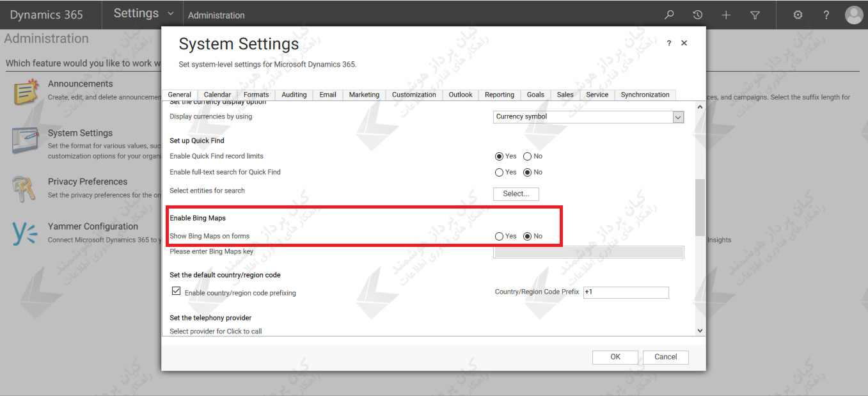Screen dimensions: 868x396
Task: Switch to the Calendar tab
Action: 217,95
